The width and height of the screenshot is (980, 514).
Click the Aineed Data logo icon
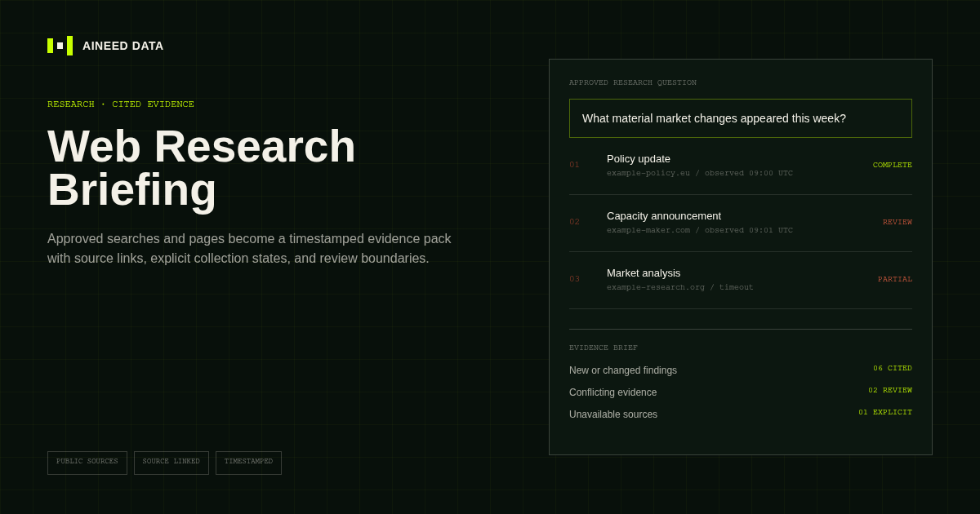(x=60, y=46)
